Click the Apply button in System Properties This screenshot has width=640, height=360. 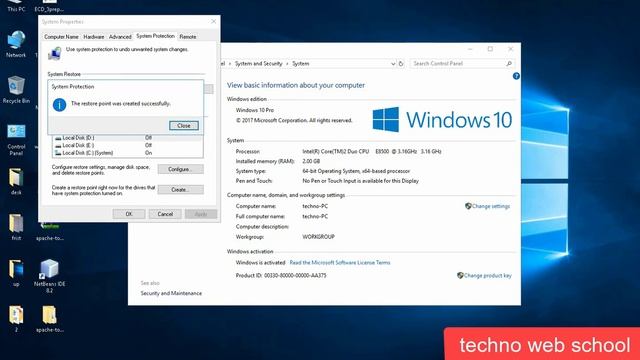click(201, 214)
